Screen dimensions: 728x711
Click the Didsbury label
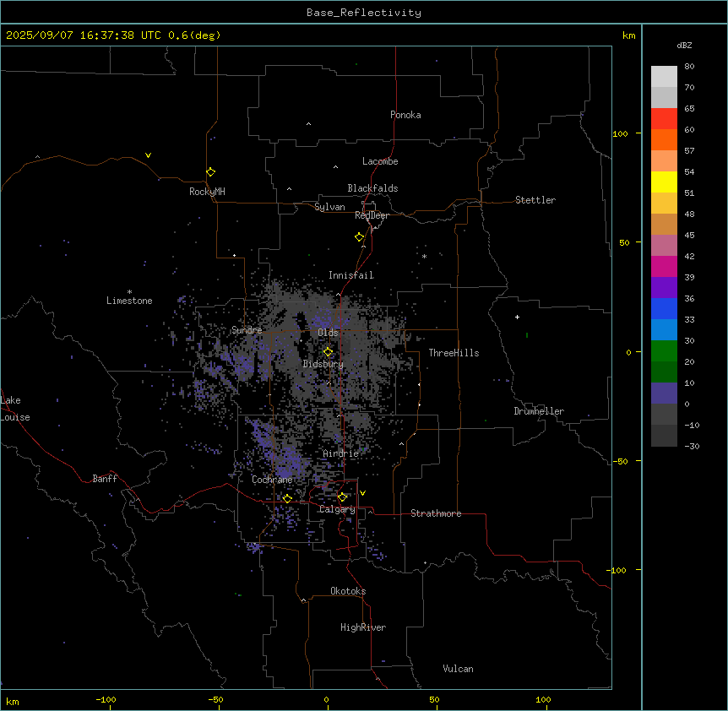click(x=323, y=364)
